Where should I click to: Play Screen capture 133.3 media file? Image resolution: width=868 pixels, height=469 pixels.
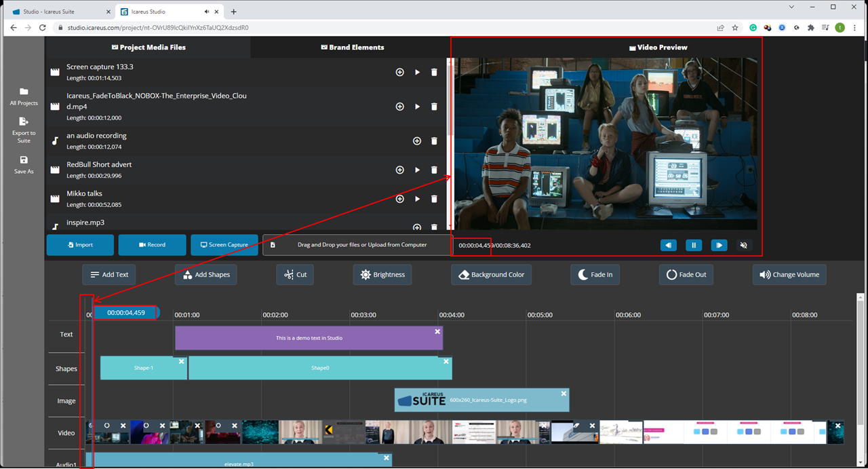(x=417, y=72)
